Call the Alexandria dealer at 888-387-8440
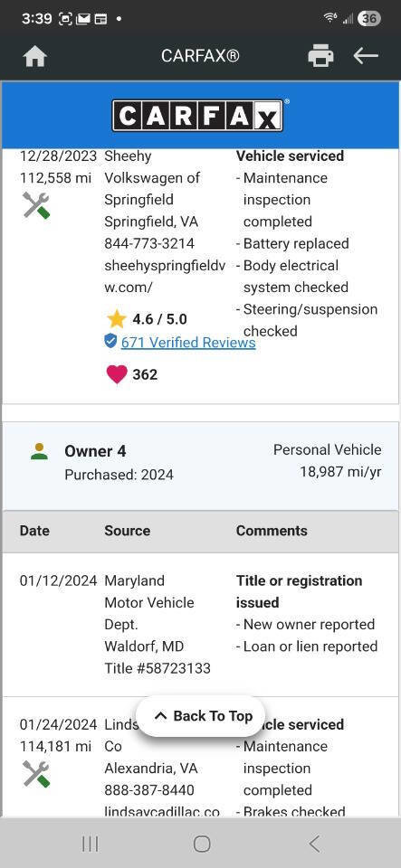Image resolution: width=401 pixels, height=868 pixels. pos(149,790)
